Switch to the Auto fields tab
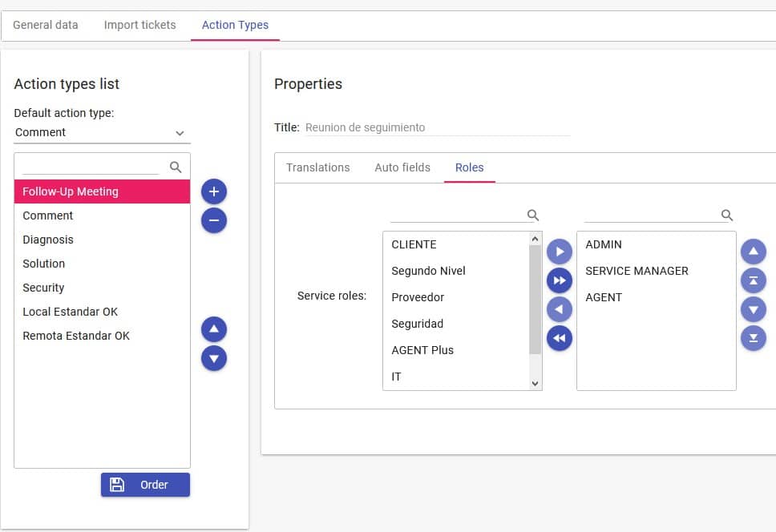Viewport: 776px width, 532px height. [x=402, y=167]
